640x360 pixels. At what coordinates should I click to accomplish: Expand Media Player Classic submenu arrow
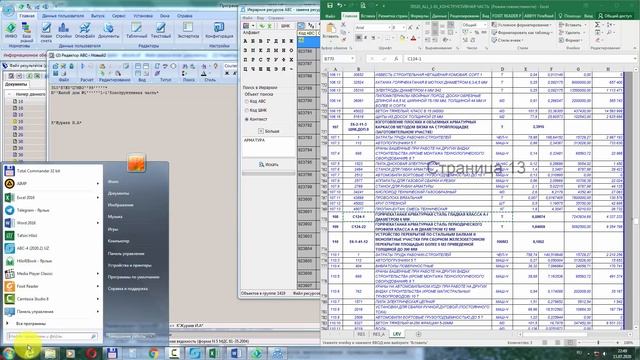[98, 273]
